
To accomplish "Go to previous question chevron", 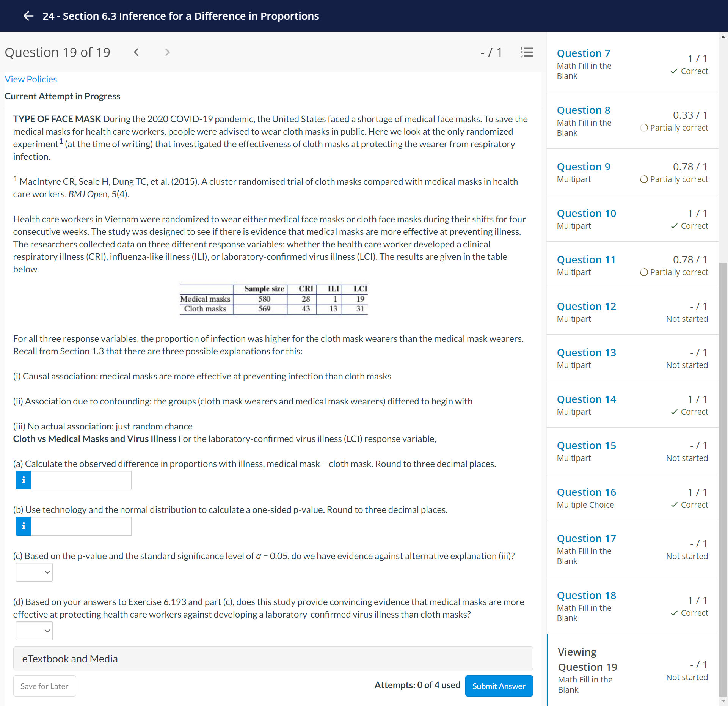I will pyautogui.click(x=136, y=52).
